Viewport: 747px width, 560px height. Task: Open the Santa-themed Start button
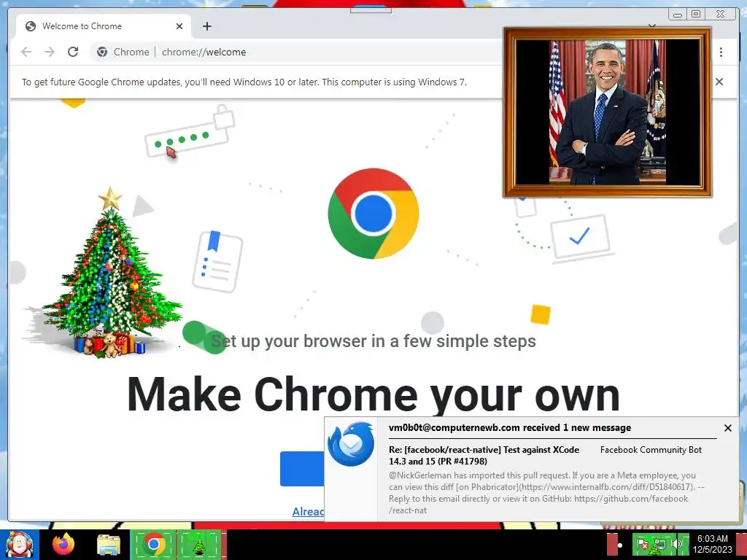pyautogui.click(x=19, y=545)
